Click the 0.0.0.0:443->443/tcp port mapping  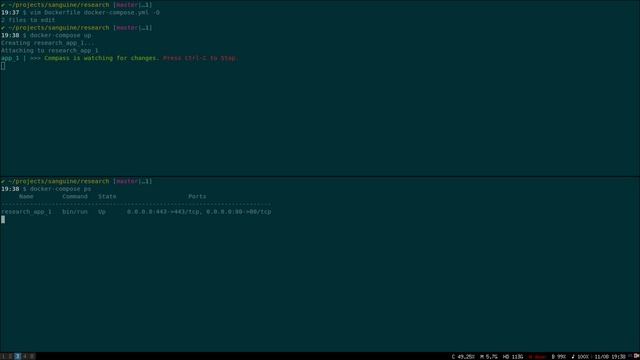pos(163,212)
